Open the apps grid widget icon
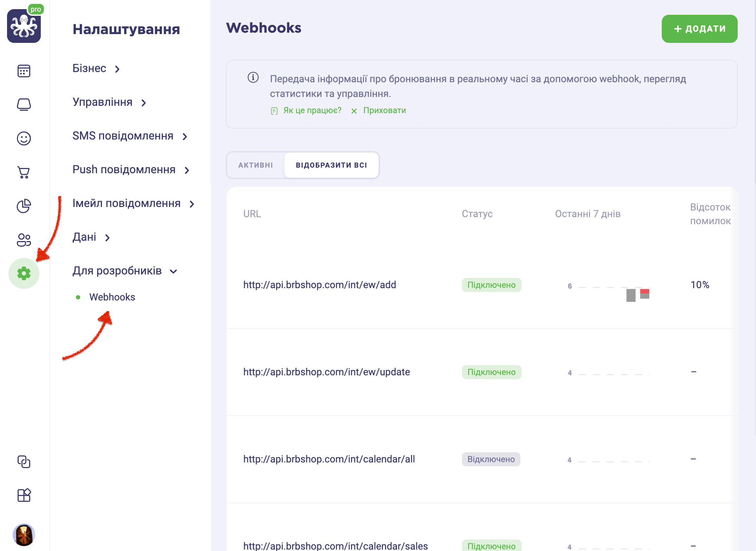 pos(24,495)
